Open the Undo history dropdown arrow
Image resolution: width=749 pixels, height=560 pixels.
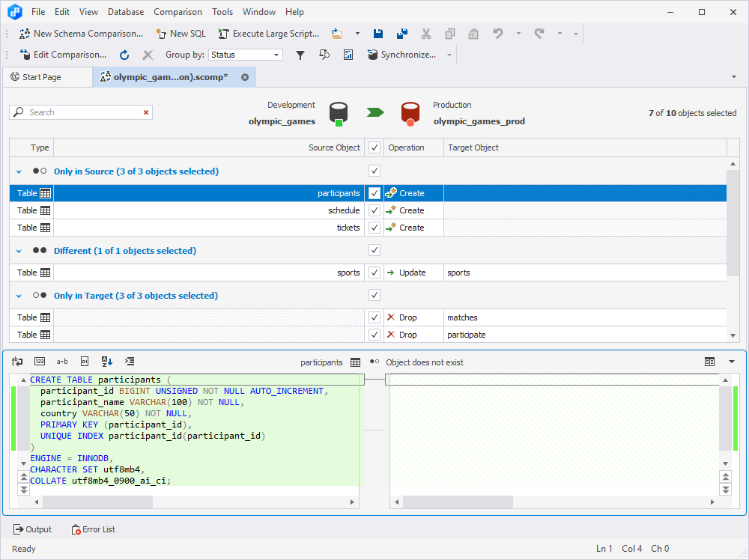[x=518, y=34]
